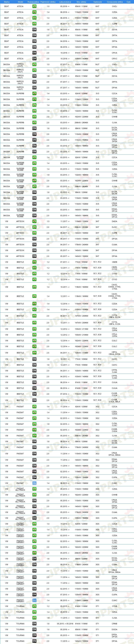
Task: Click the Opis column header
Action: click(x=128, y=2)
